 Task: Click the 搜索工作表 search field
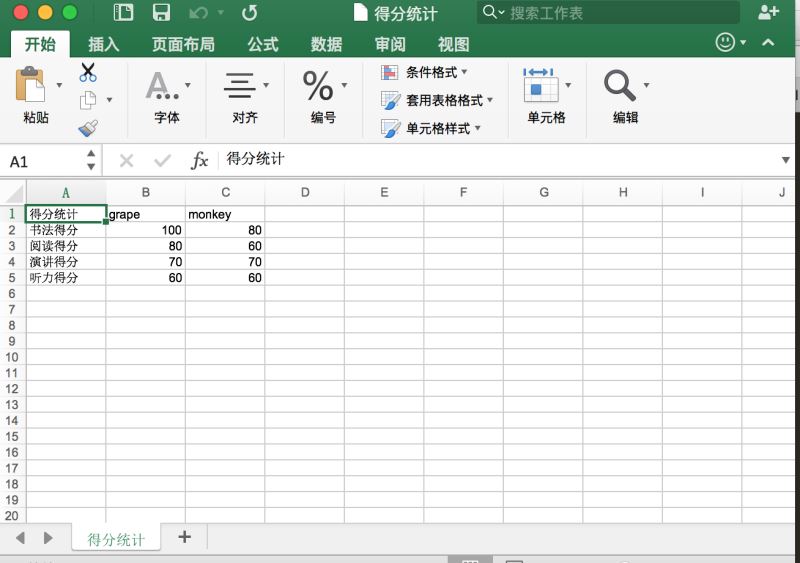(x=608, y=12)
